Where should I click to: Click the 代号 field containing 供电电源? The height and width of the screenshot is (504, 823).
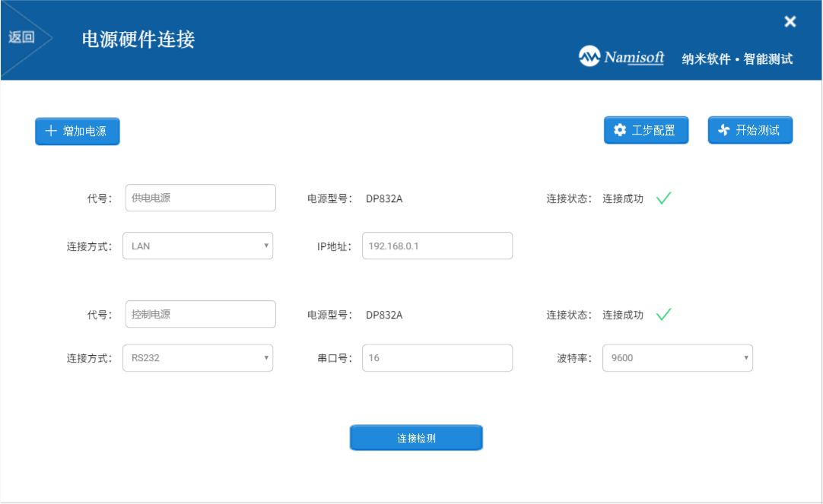201,198
